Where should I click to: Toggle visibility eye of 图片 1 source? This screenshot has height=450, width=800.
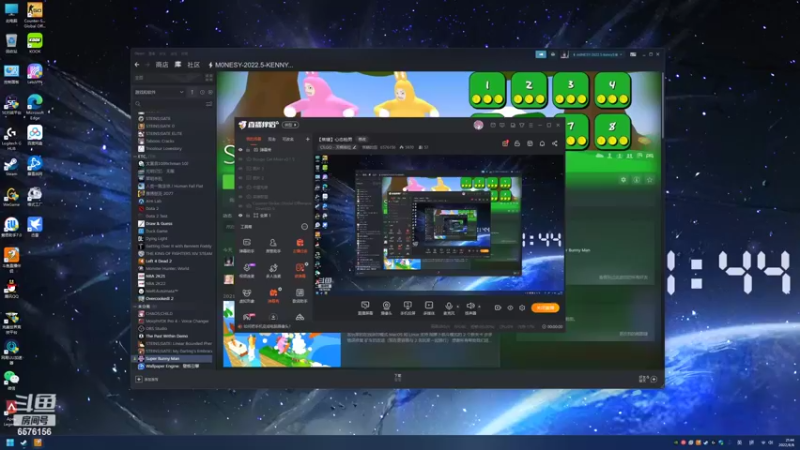coord(240,168)
